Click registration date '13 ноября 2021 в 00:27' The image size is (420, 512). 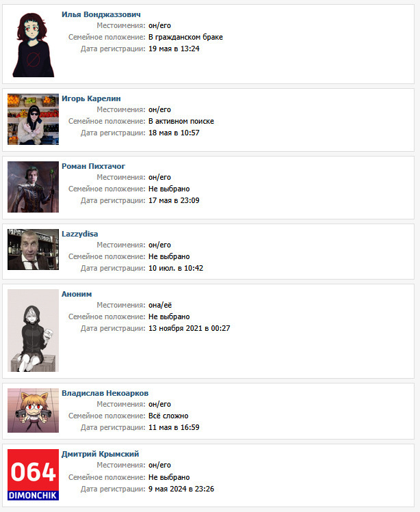189,328
